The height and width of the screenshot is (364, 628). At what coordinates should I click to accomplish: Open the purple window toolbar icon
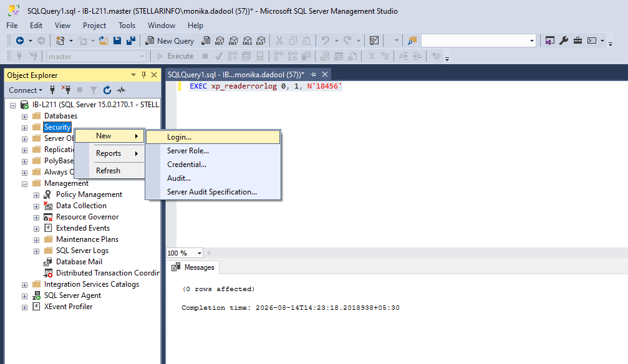(550, 41)
